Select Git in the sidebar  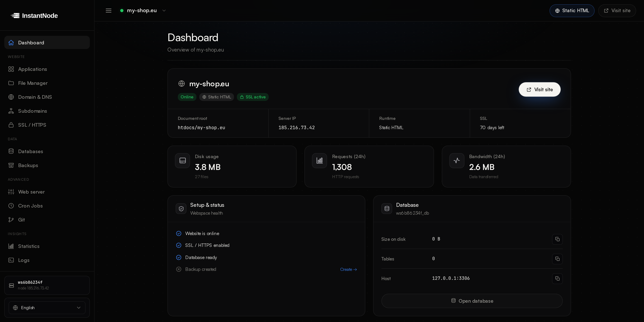tap(47, 220)
